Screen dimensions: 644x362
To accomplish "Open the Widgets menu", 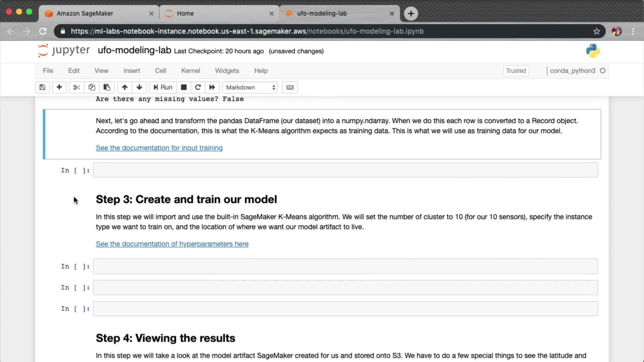I will pyautogui.click(x=227, y=71).
